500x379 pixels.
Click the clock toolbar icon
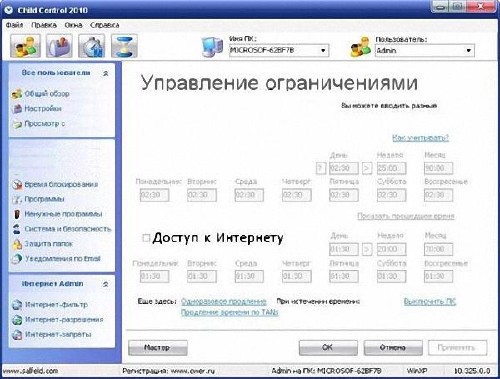pyautogui.click(x=92, y=46)
